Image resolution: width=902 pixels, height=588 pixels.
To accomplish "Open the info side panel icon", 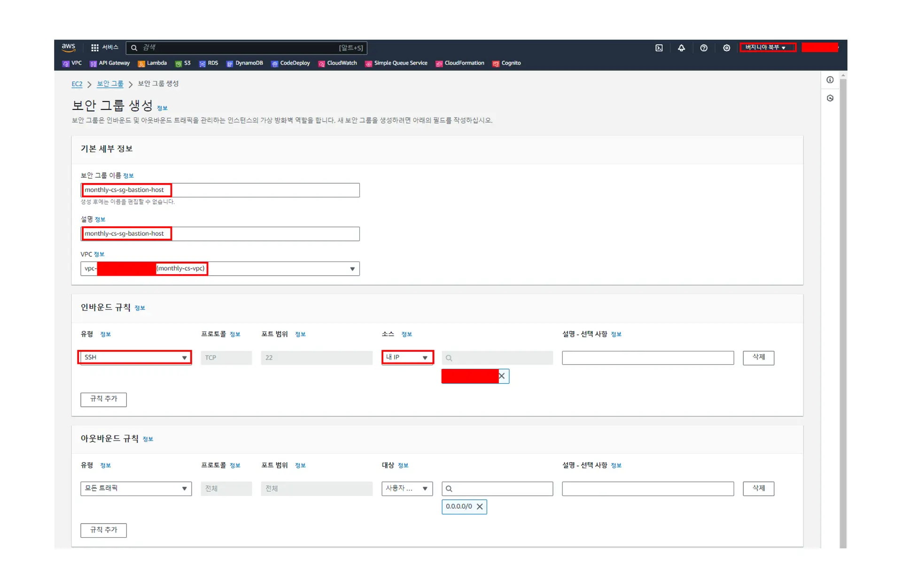I will coord(830,80).
